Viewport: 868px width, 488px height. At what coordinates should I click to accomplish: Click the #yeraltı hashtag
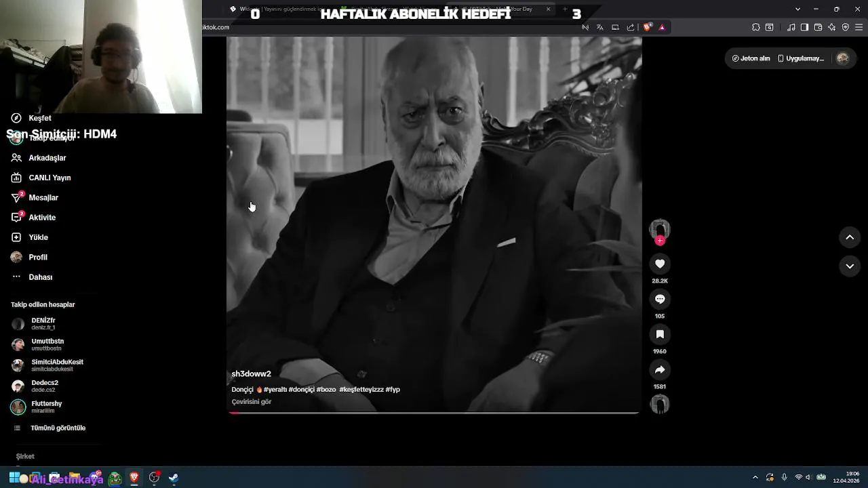pyautogui.click(x=275, y=390)
